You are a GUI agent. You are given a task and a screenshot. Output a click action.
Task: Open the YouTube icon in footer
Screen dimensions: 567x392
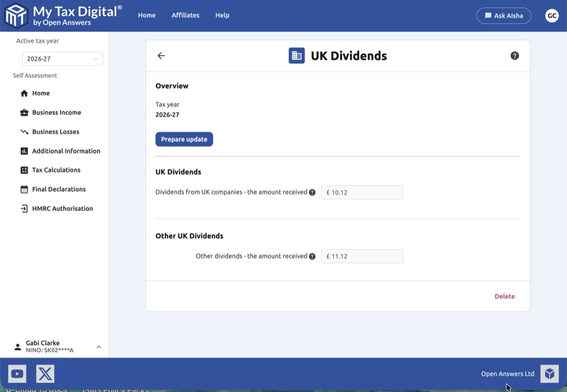click(17, 374)
